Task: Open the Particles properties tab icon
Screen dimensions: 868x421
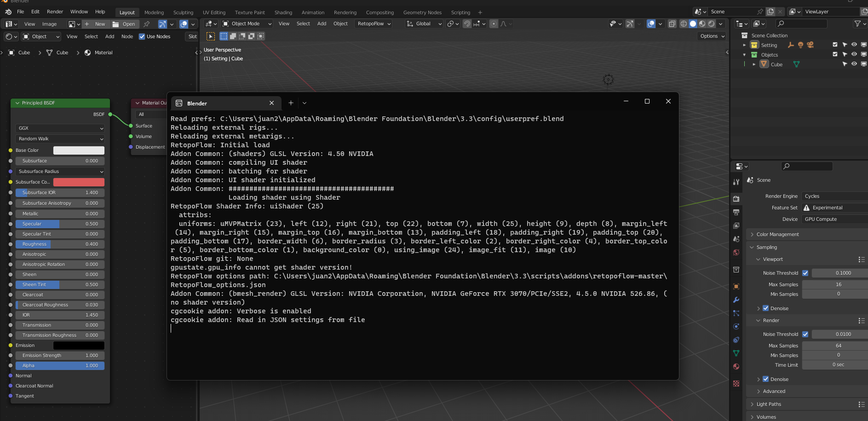Action: tap(736, 313)
